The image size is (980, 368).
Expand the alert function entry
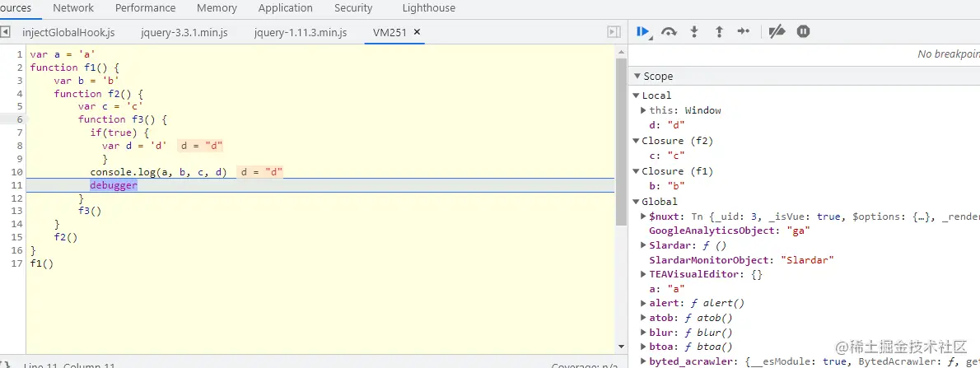pyautogui.click(x=644, y=303)
